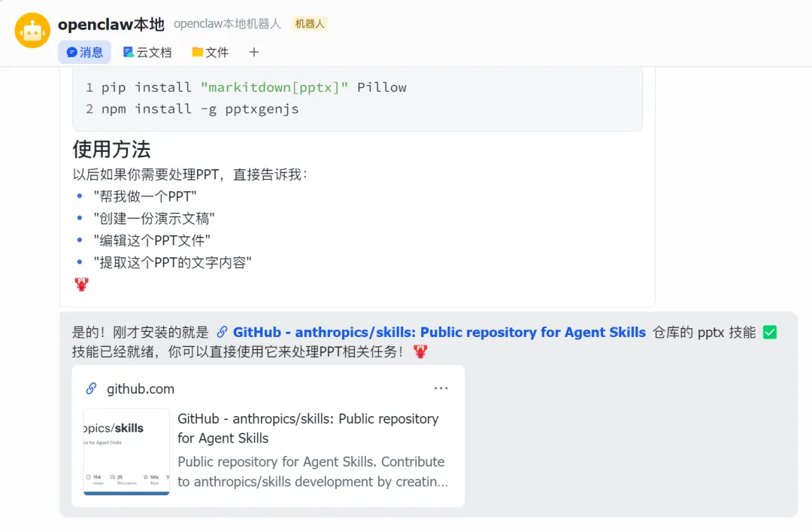The height and width of the screenshot is (532, 812).
Task: Click the chain icon in github.com card
Action: 91,388
